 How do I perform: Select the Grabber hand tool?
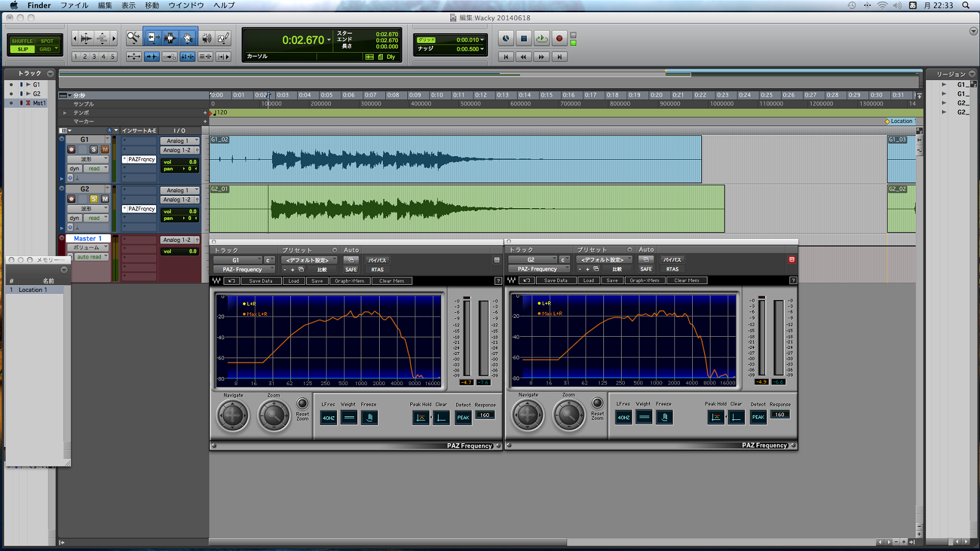(188, 38)
